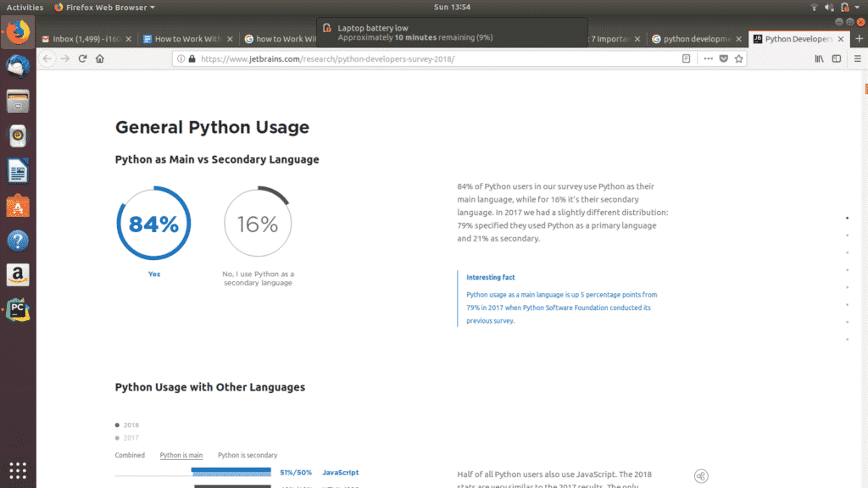Reload the current page
This screenshot has height=488, width=868.
coord(82,58)
